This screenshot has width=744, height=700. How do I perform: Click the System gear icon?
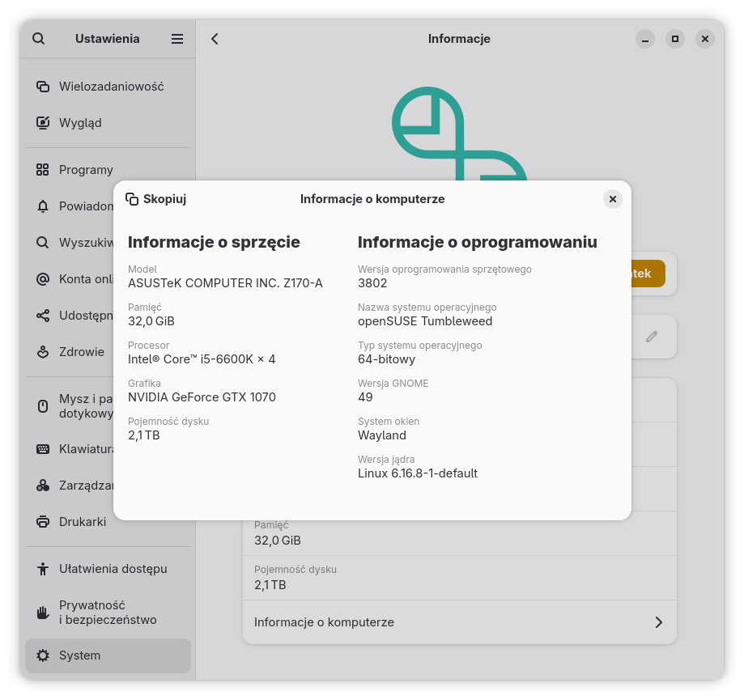pos(43,655)
